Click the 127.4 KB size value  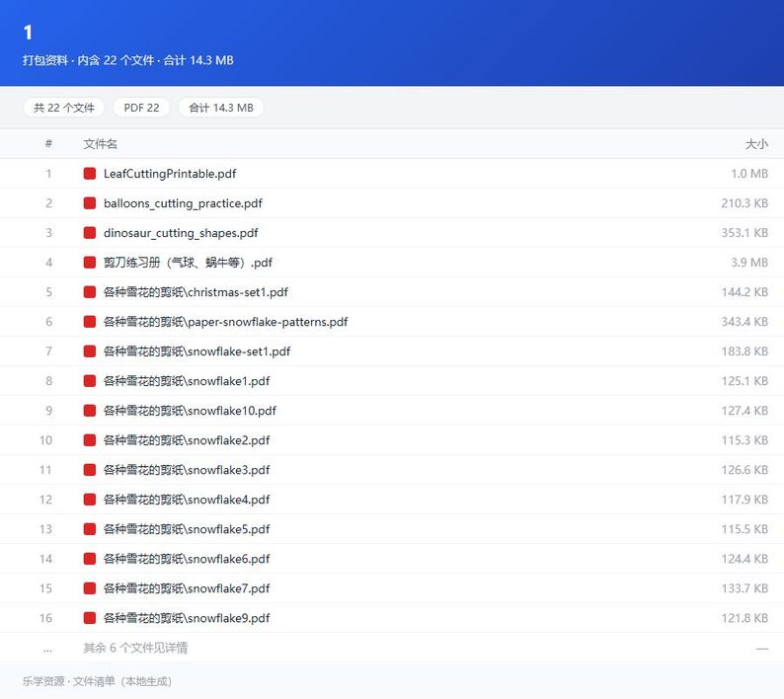[745, 411]
